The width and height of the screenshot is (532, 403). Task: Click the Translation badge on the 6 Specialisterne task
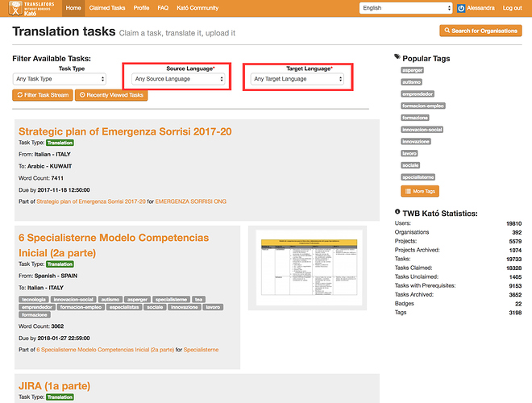(x=60, y=264)
